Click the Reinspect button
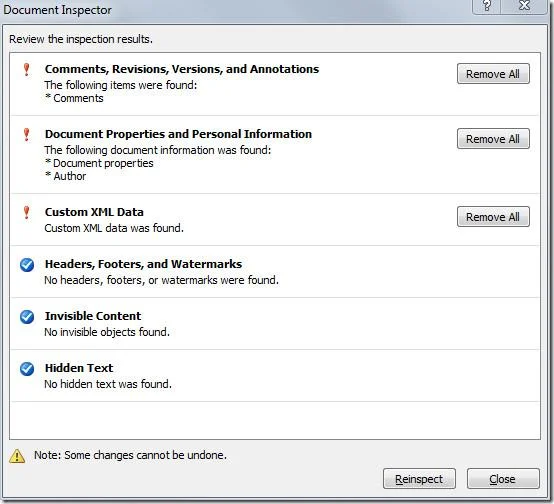 (x=419, y=479)
